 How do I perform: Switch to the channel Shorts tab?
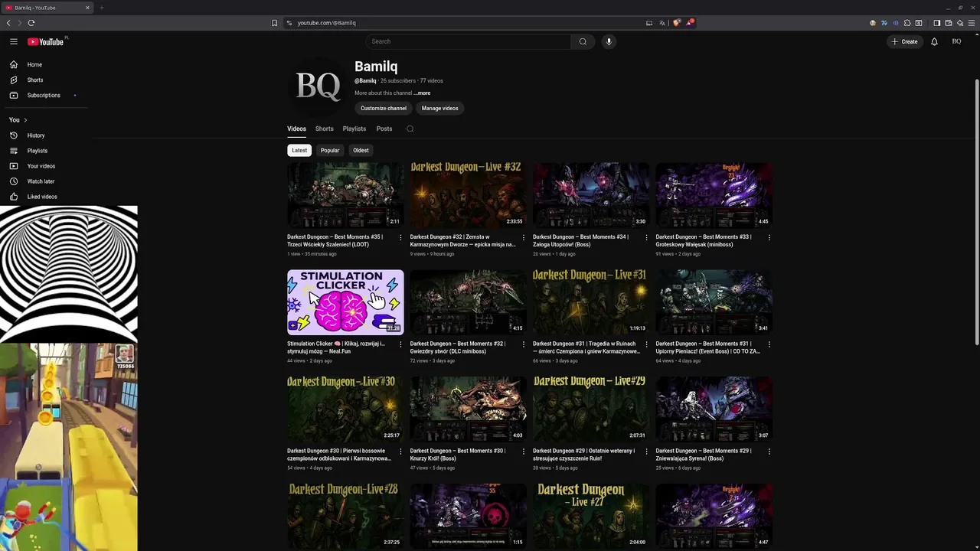click(325, 129)
